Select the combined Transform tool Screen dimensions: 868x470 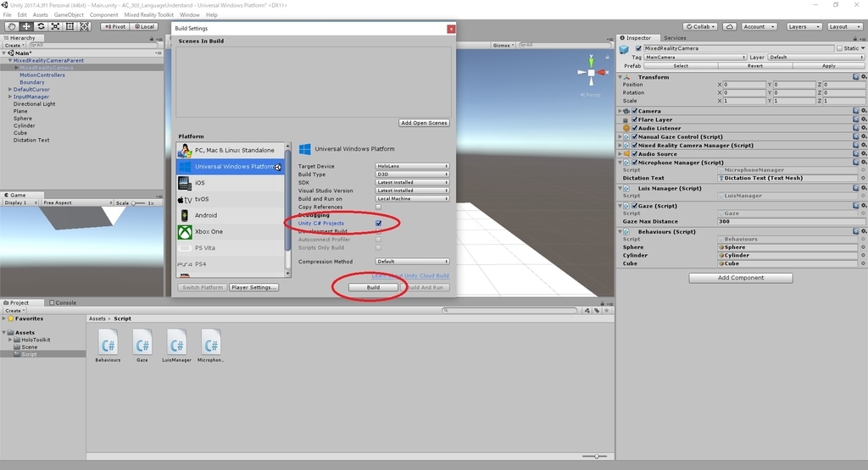coord(84,26)
